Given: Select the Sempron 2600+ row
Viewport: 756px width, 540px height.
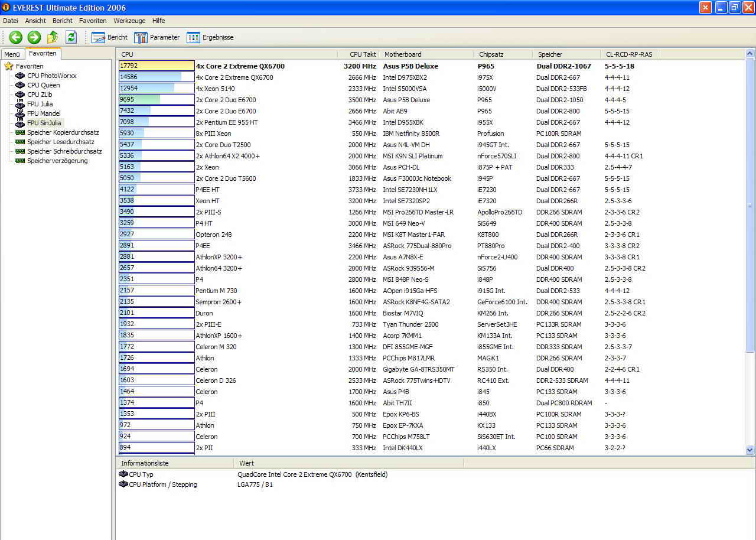Looking at the screenshot, I should coord(431,302).
